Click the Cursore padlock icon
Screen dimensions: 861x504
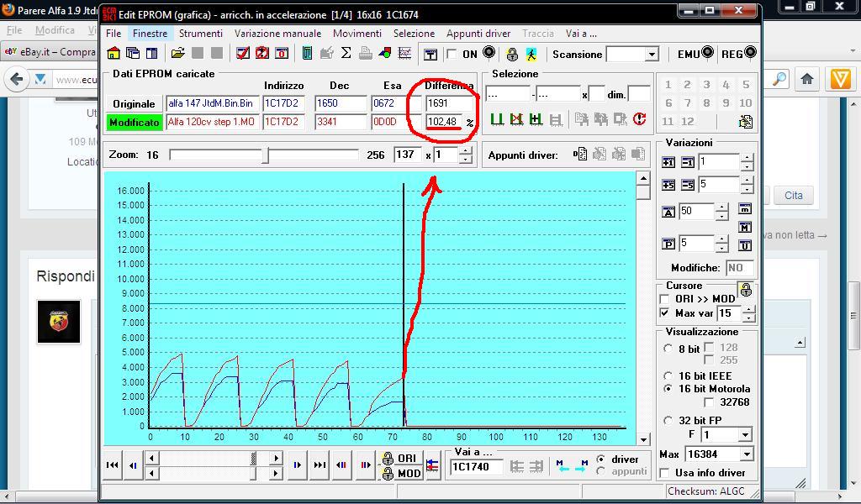point(746,290)
